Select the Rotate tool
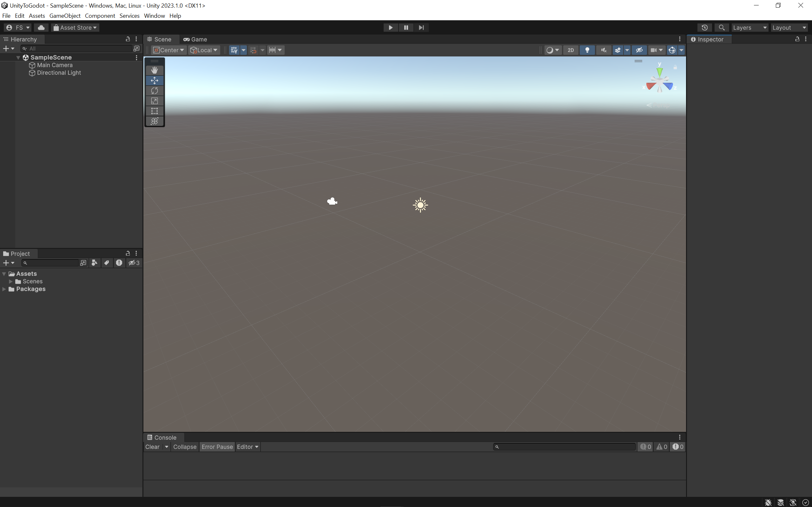The width and height of the screenshot is (812, 507). (x=154, y=91)
